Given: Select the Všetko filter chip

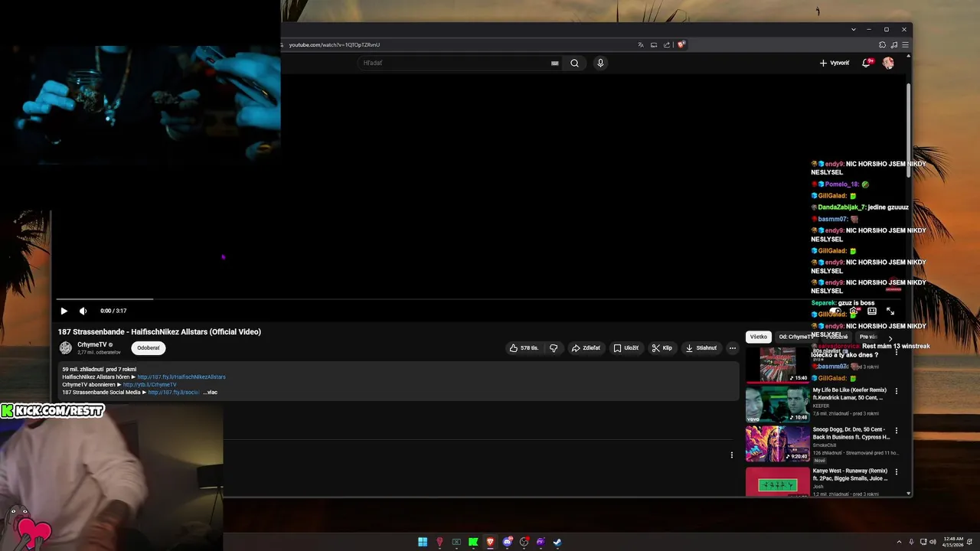Looking at the screenshot, I should point(759,337).
